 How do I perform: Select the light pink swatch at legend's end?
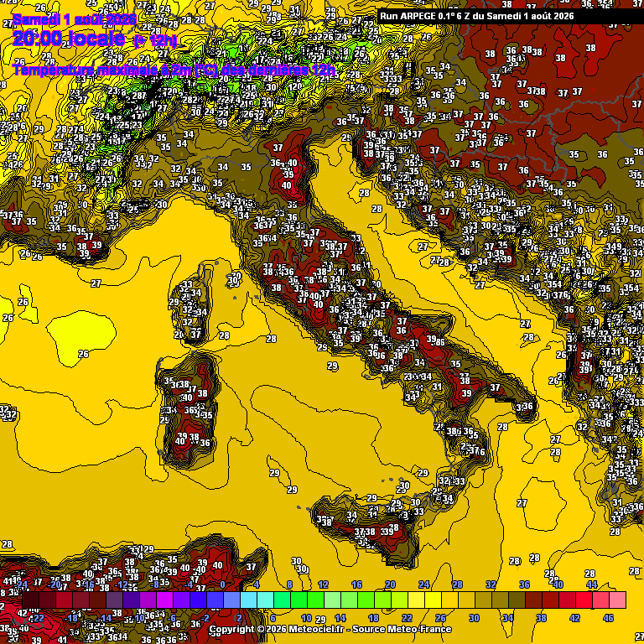618,600
